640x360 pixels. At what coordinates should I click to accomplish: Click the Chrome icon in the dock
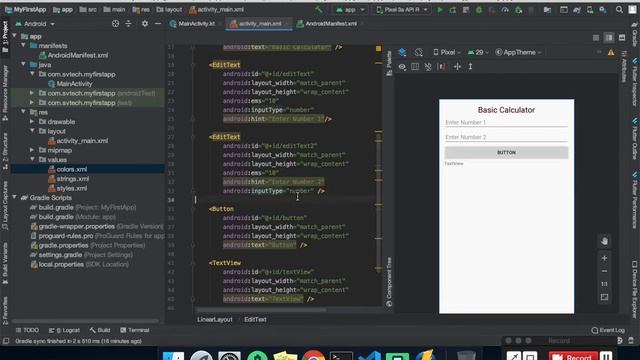click(313, 356)
